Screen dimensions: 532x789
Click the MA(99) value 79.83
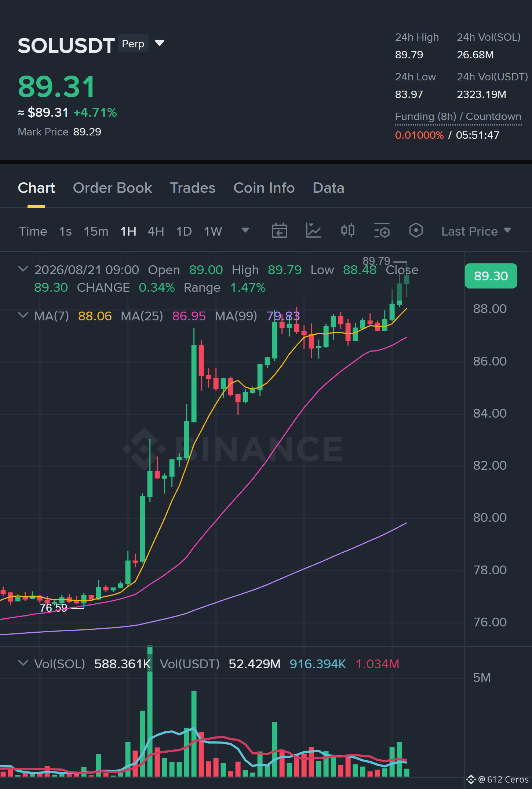(x=283, y=316)
